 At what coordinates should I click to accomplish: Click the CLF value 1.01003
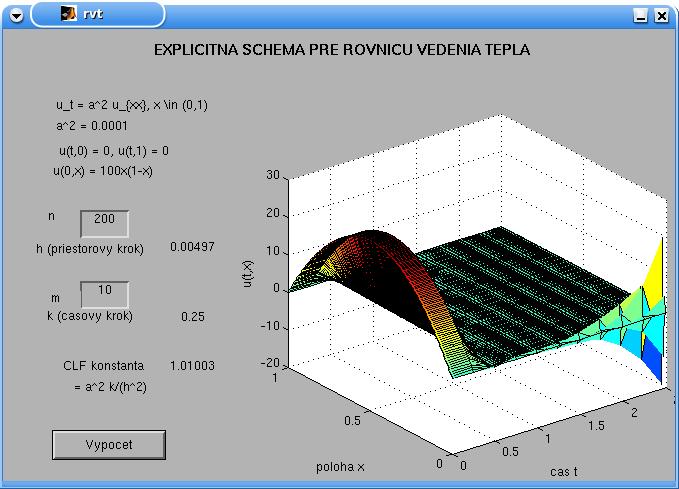(x=192, y=366)
